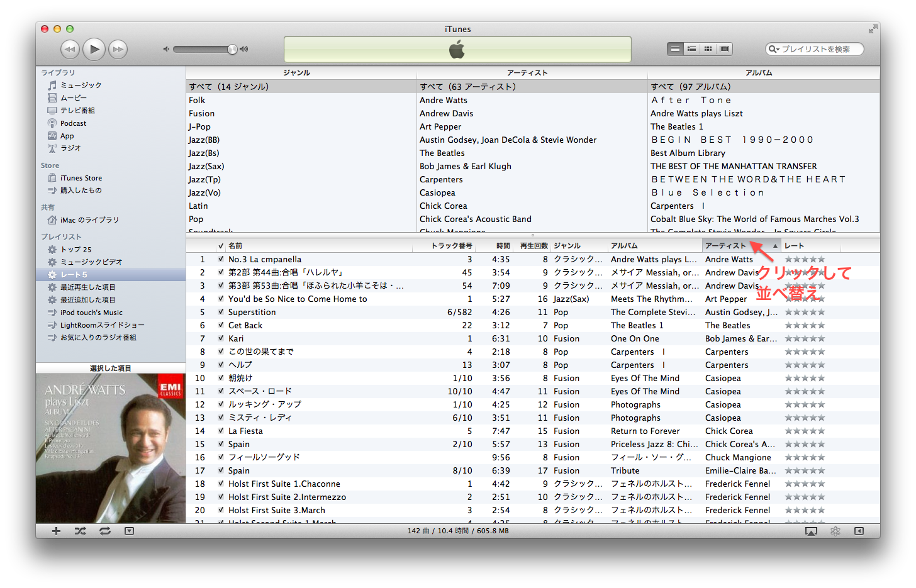Uncheck the checkbox for Get Back
Screen dimensions: 916x588
tap(221, 325)
